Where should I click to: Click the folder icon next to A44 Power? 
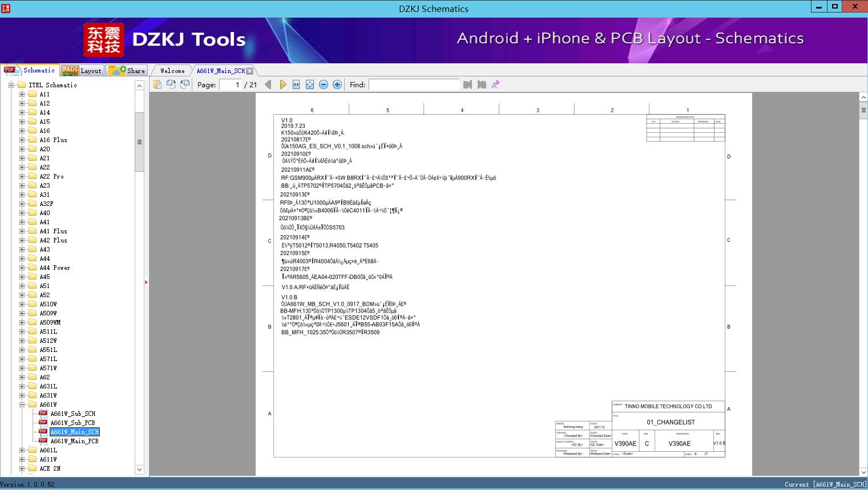click(x=33, y=268)
